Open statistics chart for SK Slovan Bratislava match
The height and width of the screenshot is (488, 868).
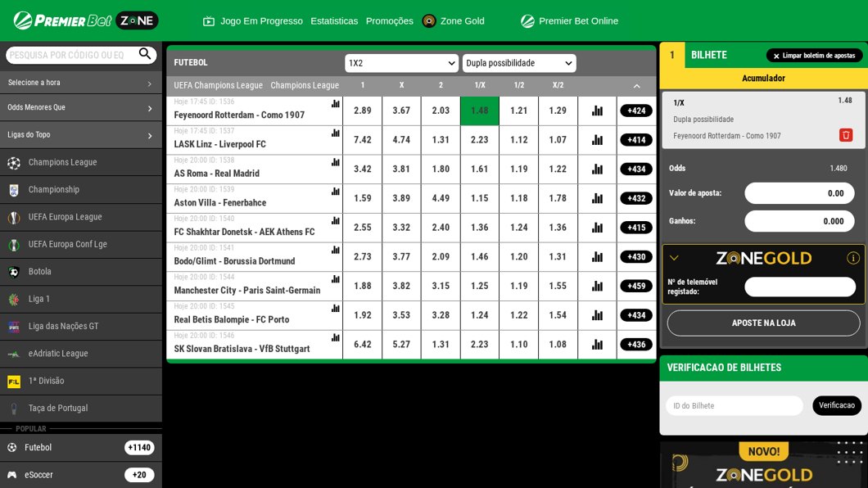597,344
